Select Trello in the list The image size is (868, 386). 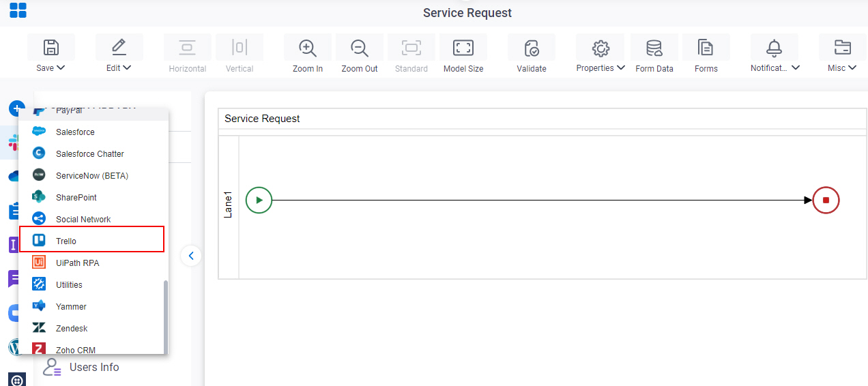pos(92,240)
